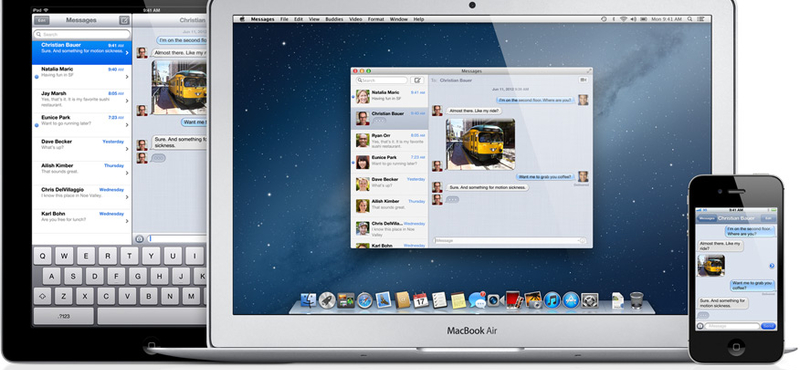
Task: Tap message text field on iPhone
Action: [732, 326]
